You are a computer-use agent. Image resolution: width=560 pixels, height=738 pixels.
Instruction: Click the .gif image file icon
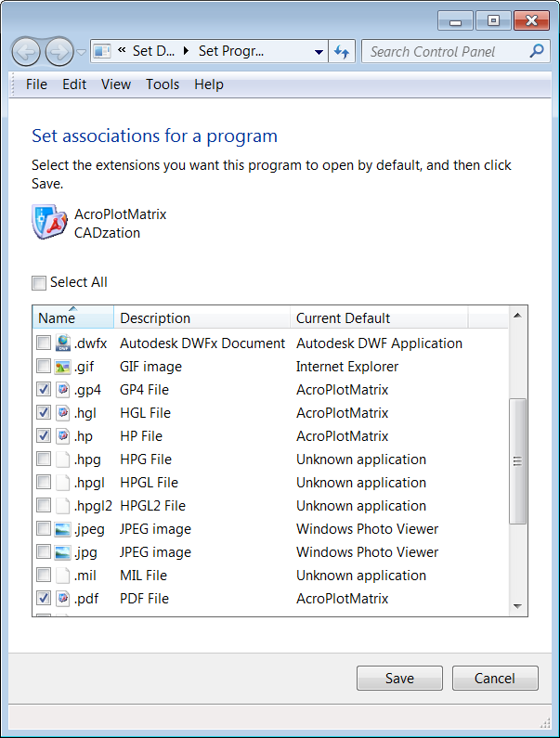pos(62,367)
